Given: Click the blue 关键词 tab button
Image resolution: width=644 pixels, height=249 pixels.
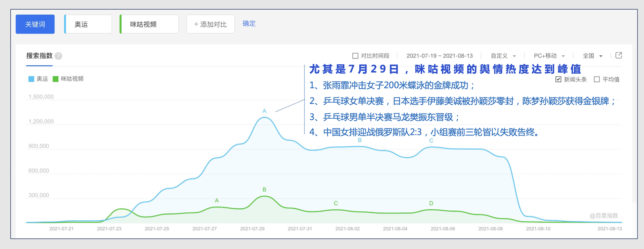Looking at the screenshot, I should (x=35, y=24).
